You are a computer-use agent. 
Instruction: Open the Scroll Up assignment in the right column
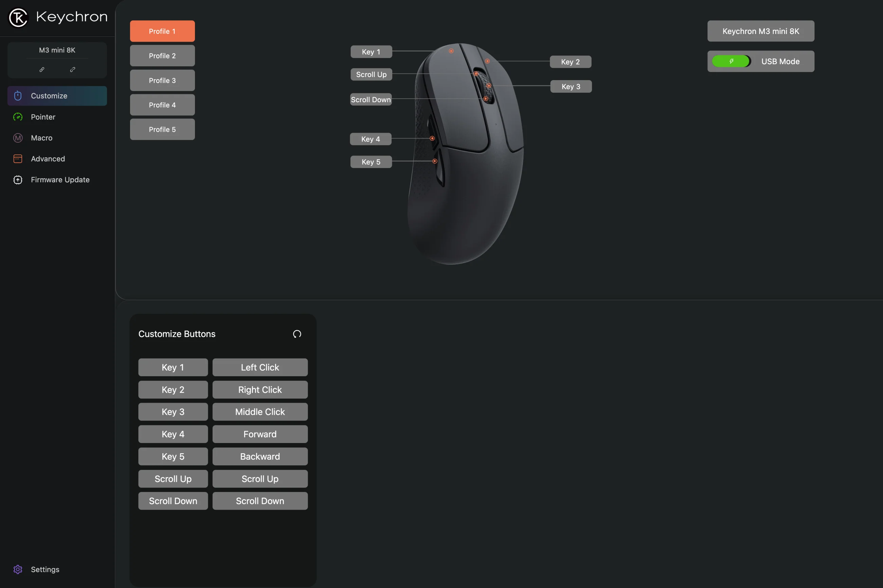click(x=259, y=479)
